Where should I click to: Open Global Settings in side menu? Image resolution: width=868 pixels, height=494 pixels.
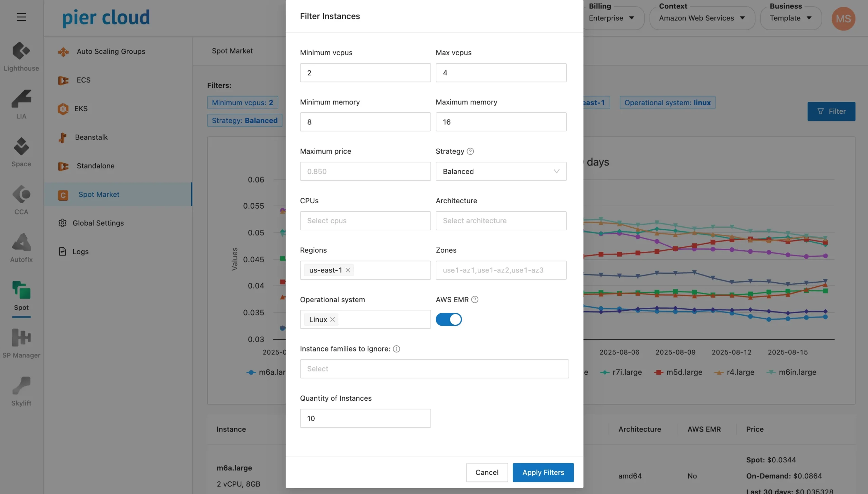point(98,223)
